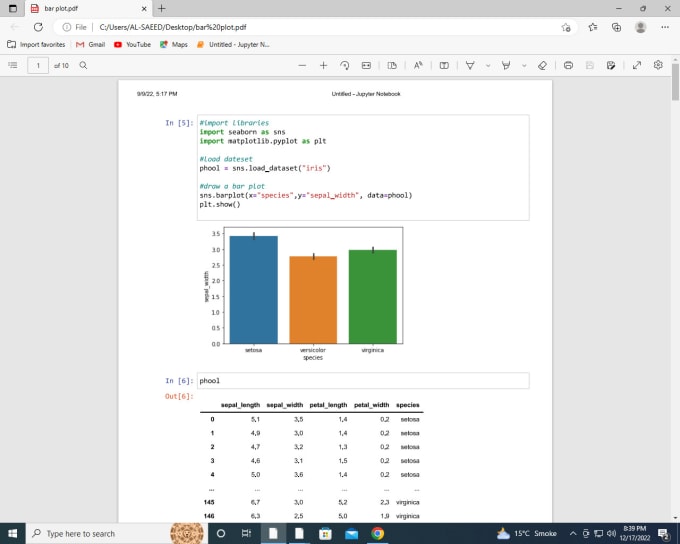Close the bar plot.pdf tab

pos(144,8)
